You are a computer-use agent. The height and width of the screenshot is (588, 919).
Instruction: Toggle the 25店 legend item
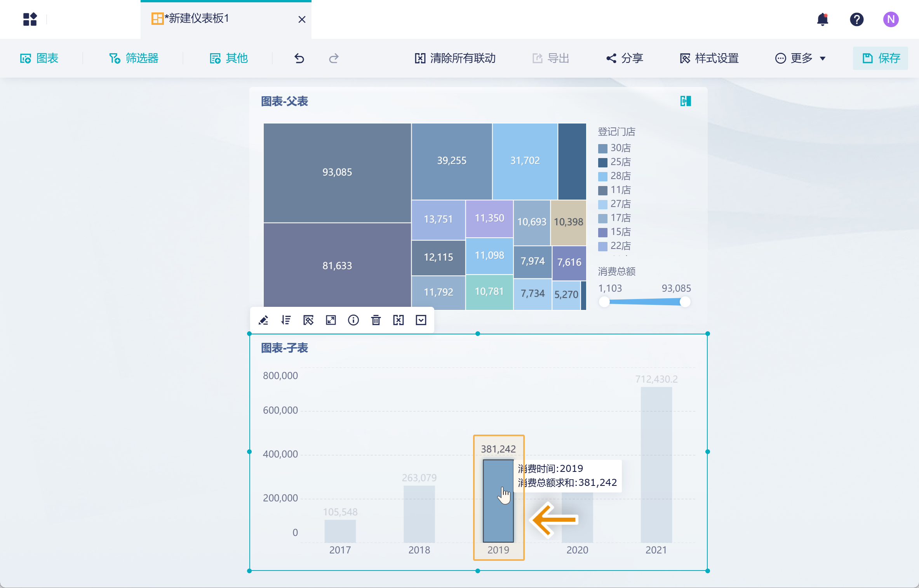[x=614, y=162]
